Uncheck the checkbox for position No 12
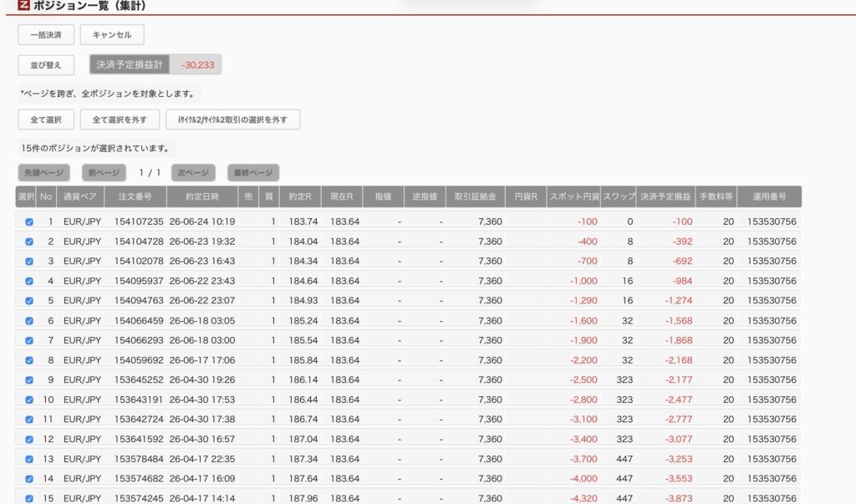 click(x=29, y=439)
